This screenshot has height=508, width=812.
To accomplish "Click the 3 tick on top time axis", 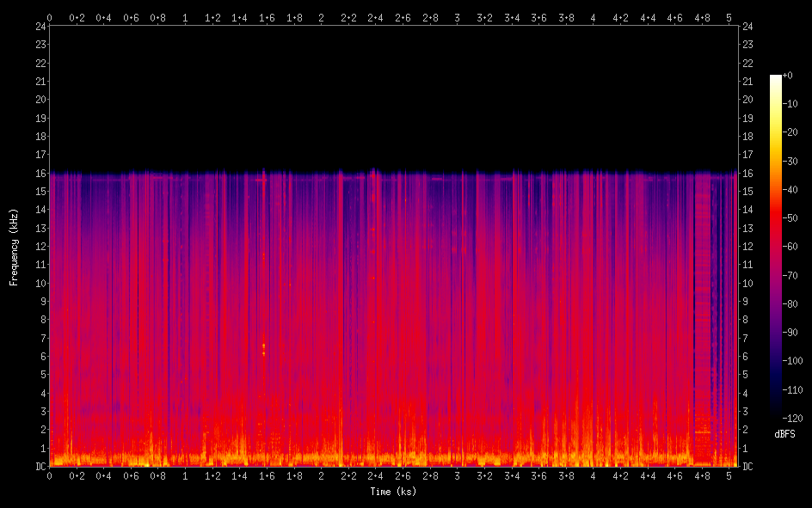I will point(457,17).
